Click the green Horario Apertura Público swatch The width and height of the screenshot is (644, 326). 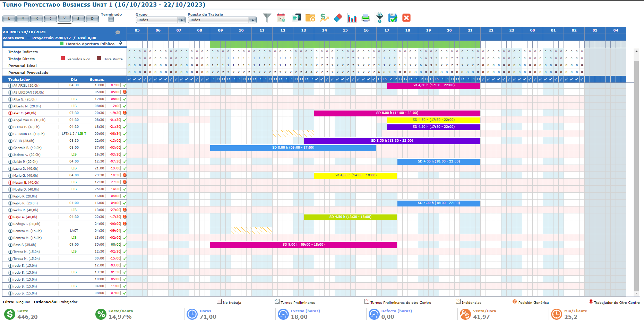(x=62, y=43)
